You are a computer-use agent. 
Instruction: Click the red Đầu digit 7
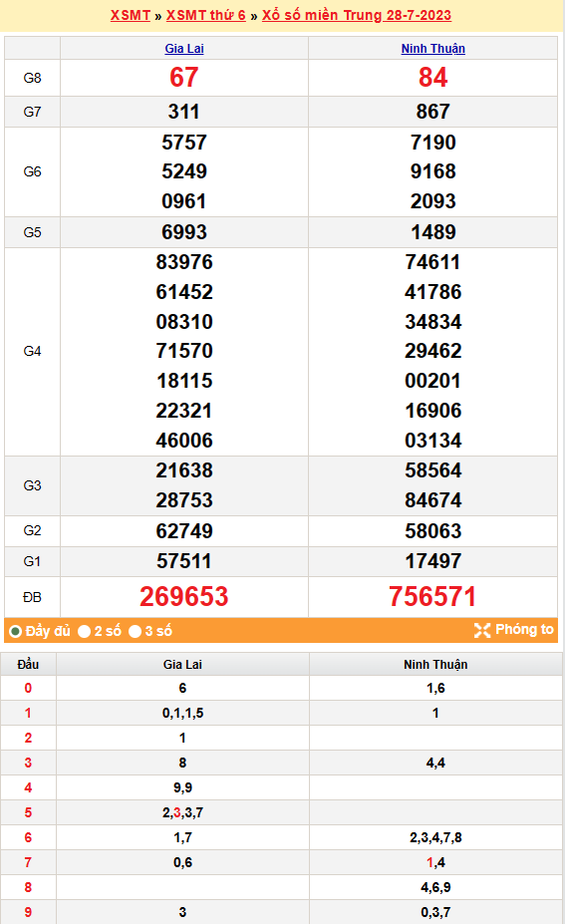pyautogui.click(x=28, y=863)
